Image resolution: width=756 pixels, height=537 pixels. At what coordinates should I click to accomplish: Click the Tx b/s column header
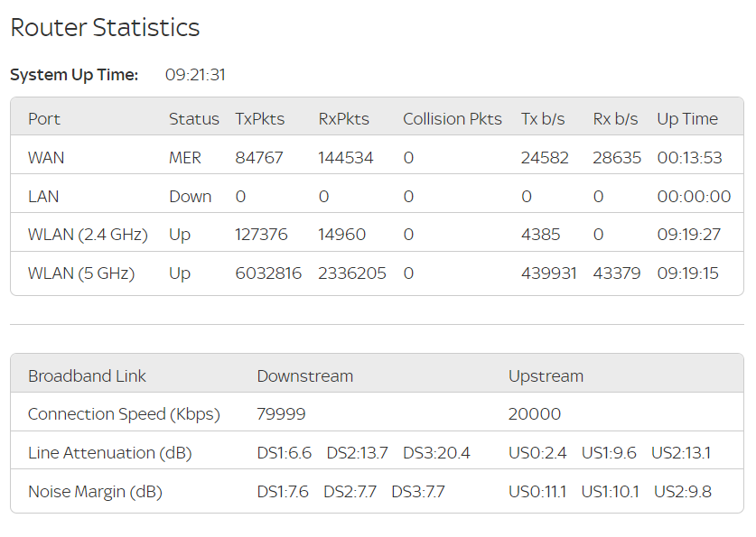(x=543, y=119)
